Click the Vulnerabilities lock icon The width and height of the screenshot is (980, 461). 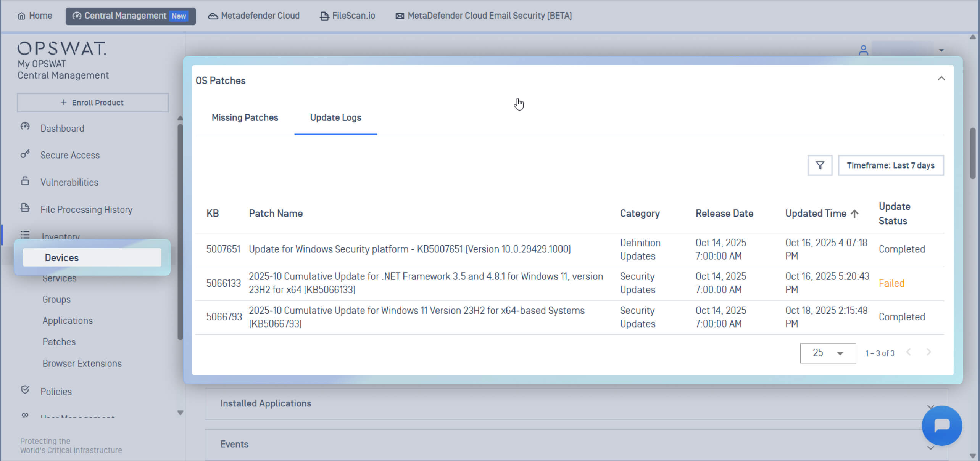25,181
